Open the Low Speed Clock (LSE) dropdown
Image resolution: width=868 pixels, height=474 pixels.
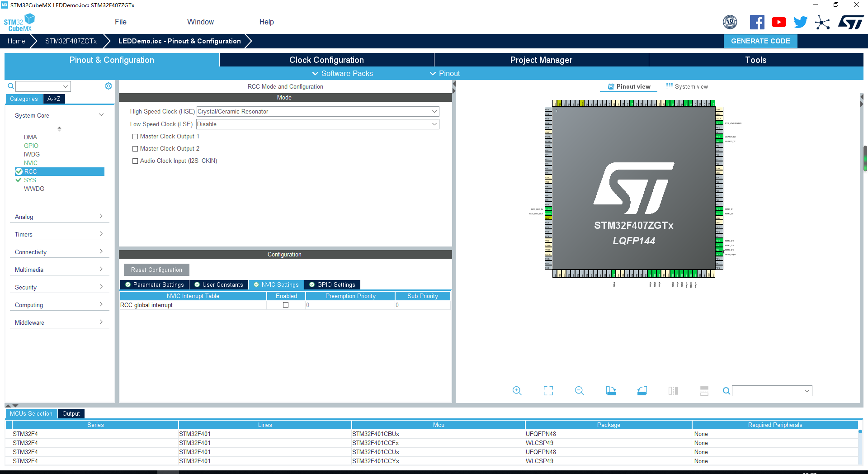318,124
